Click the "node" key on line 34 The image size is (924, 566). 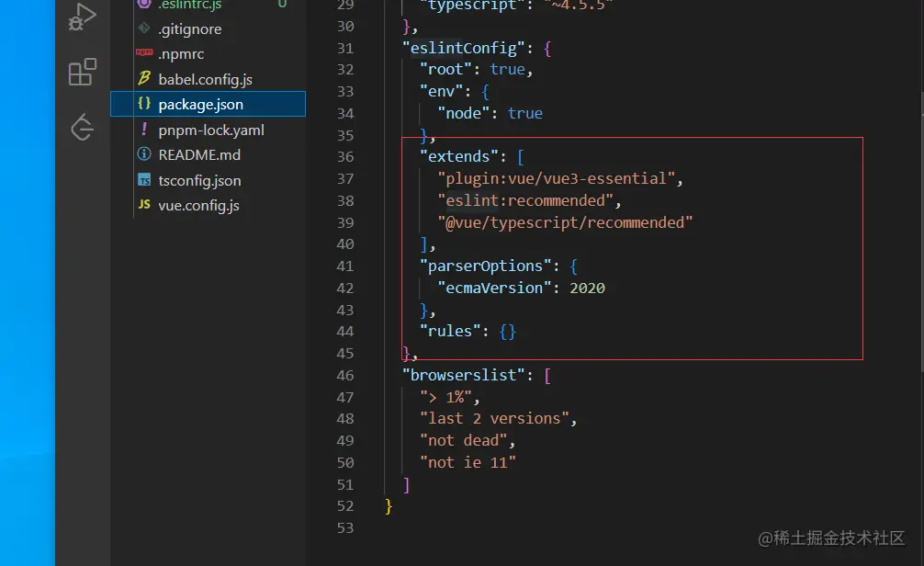click(464, 113)
